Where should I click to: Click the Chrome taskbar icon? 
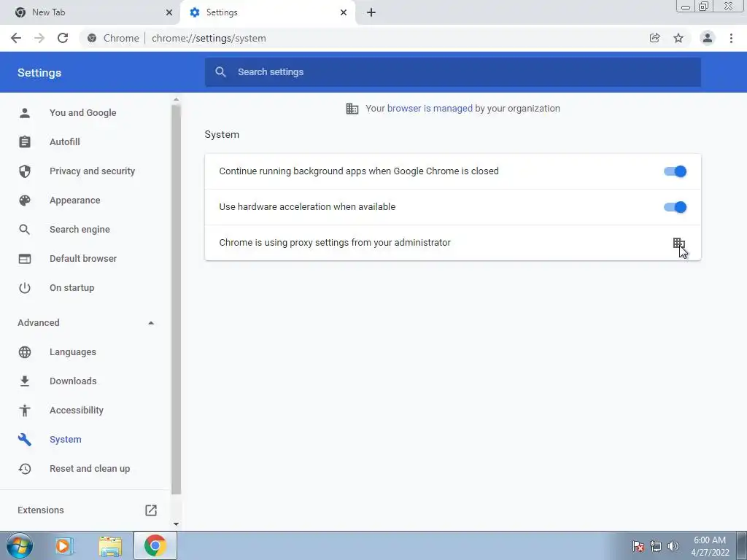tap(155, 545)
